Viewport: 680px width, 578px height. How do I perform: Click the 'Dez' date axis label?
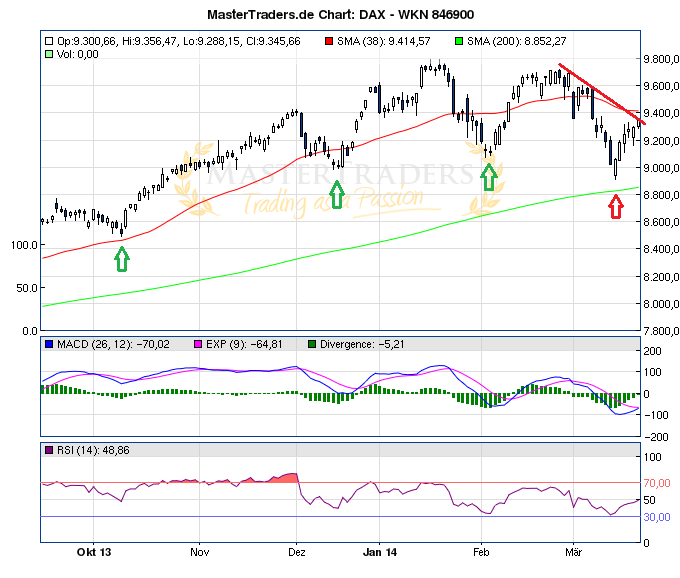(297, 552)
